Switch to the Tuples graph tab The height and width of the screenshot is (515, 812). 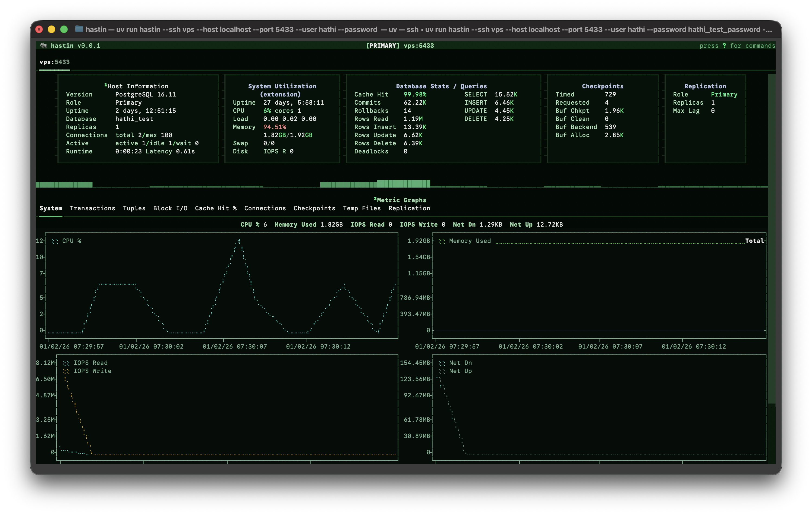click(134, 208)
